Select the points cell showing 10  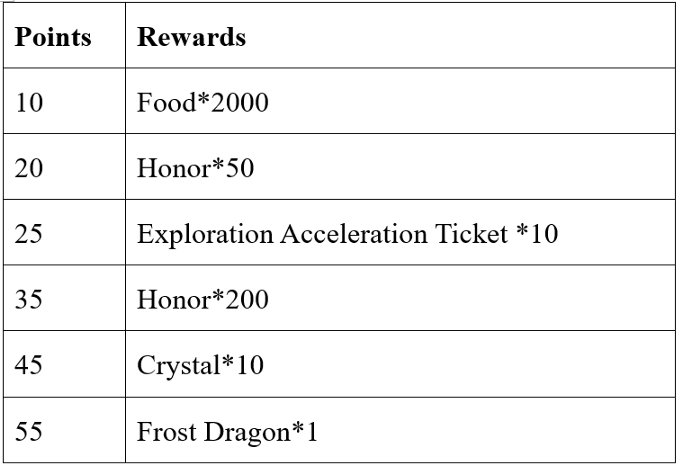tap(30, 103)
